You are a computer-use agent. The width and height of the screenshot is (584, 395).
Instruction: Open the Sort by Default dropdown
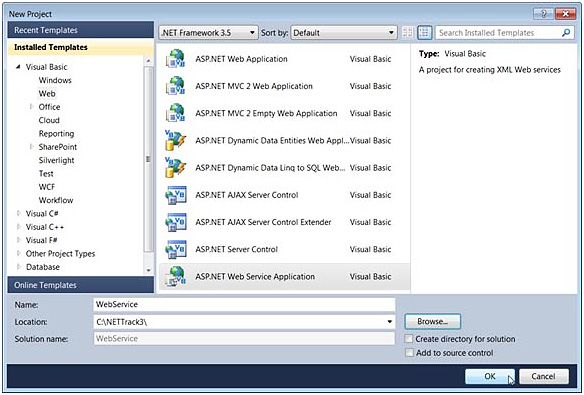(x=343, y=33)
